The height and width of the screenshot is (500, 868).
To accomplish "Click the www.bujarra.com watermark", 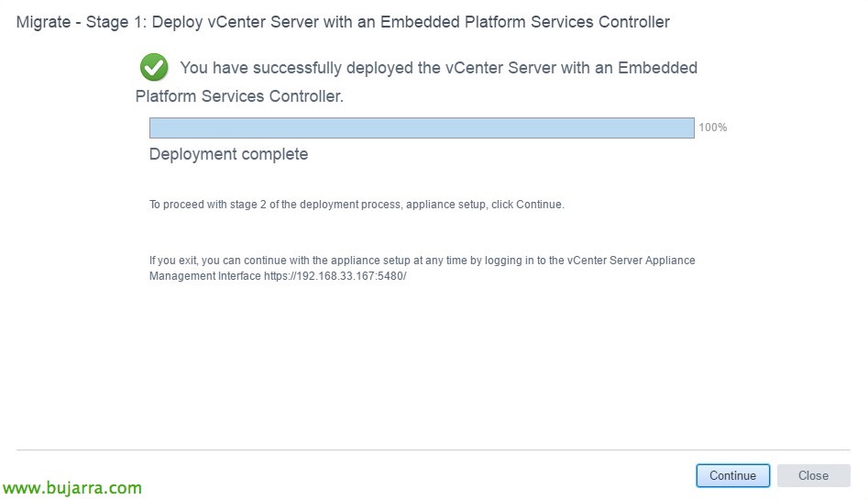I will 71,488.
